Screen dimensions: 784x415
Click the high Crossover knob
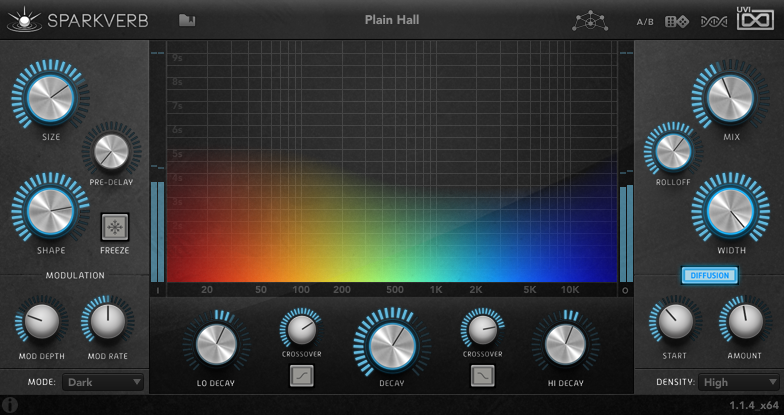pyautogui.click(x=482, y=330)
